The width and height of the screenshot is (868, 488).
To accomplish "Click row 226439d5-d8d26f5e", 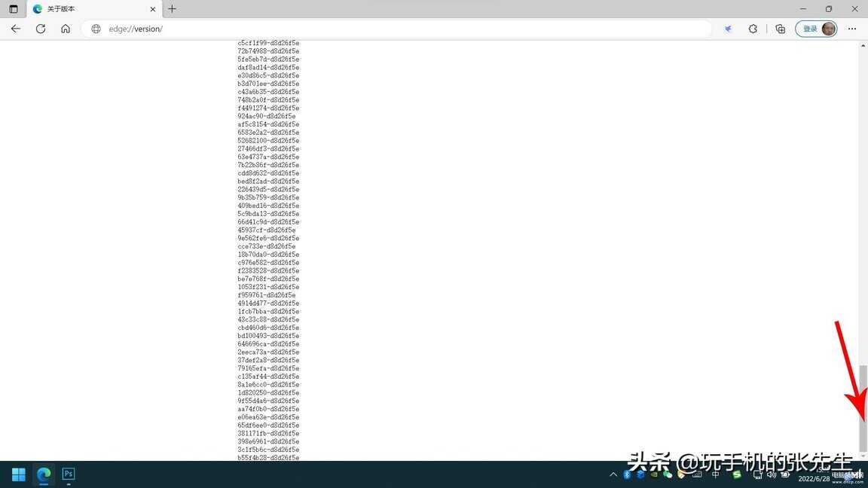I will 268,189.
